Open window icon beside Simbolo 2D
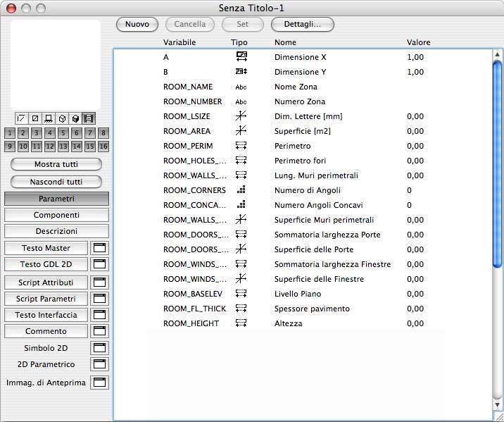The width and height of the screenshot is (504, 422). coord(100,348)
